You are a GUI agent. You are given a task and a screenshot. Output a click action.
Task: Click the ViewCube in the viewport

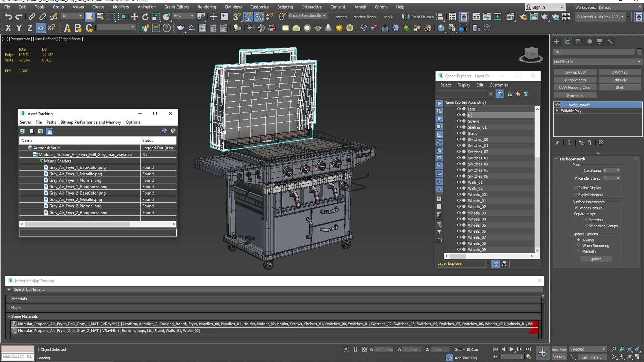(x=531, y=55)
